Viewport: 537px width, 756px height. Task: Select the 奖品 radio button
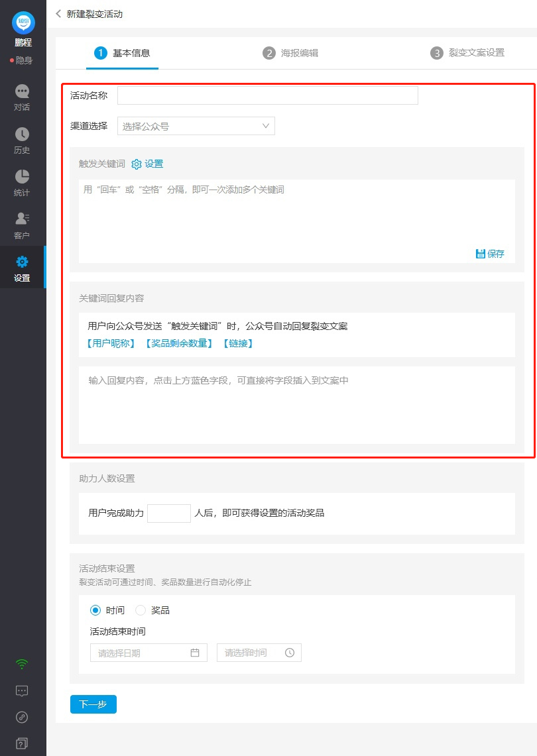pyautogui.click(x=141, y=610)
